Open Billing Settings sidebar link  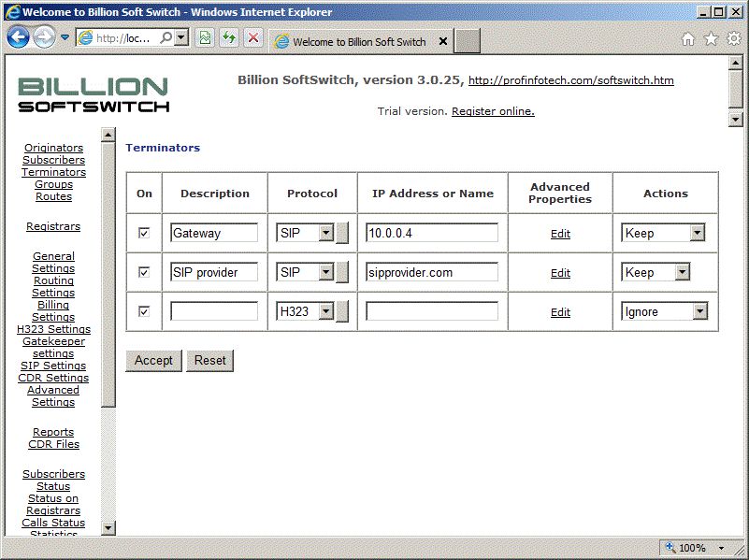click(x=53, y=310)
